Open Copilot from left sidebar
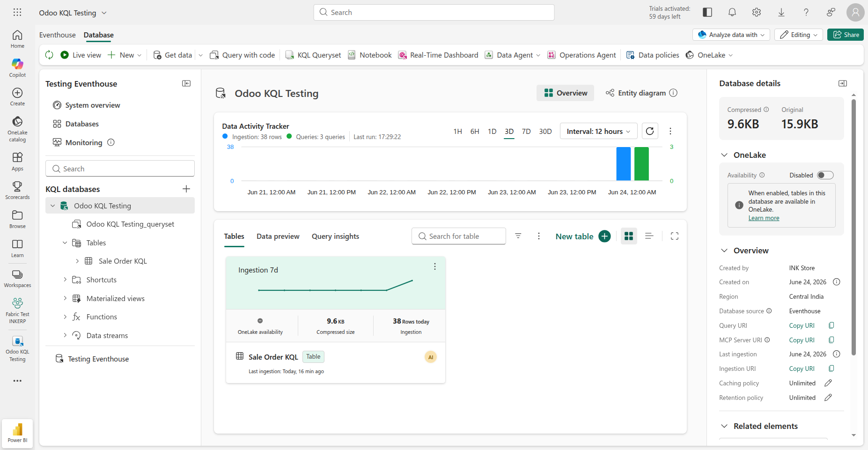 click(x=17, y=68)
